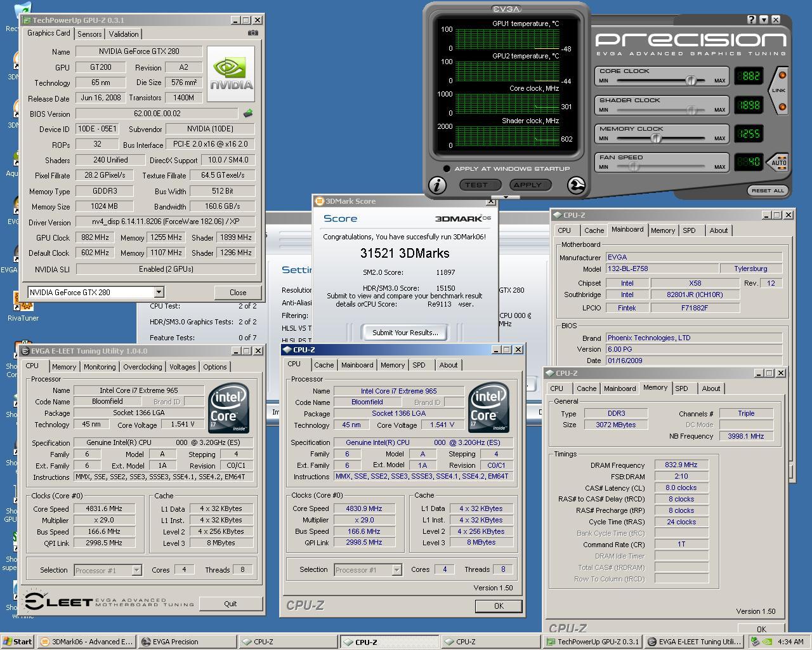812x650 pixels.
Task: Click the Intel Core i7 logo in CPU-Z
Action: pos(488,407)
